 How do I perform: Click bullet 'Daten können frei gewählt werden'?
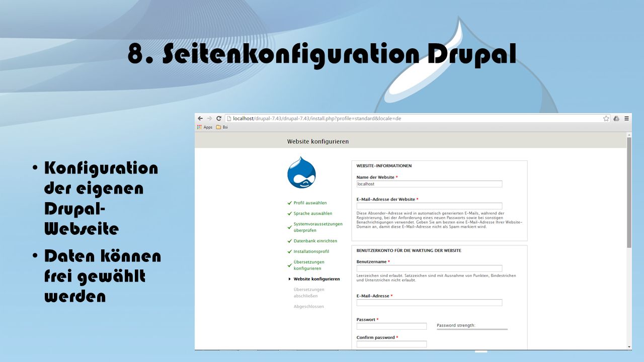point(103,276)
